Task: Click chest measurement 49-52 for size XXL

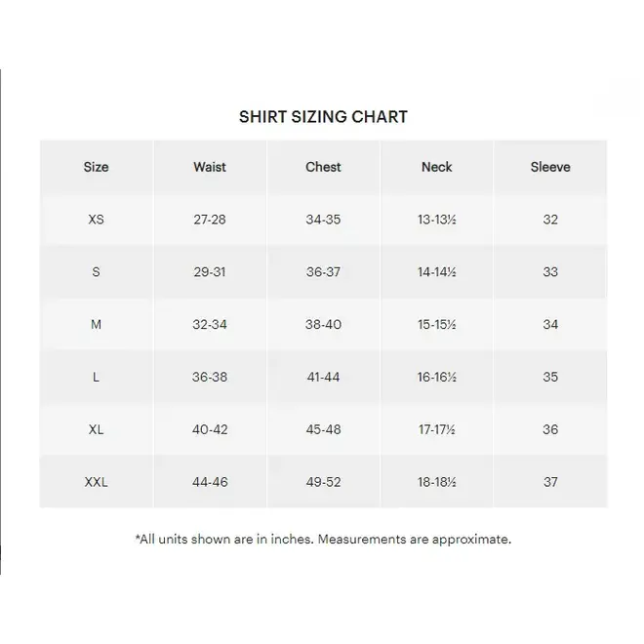Action: [x=323, y=482]
